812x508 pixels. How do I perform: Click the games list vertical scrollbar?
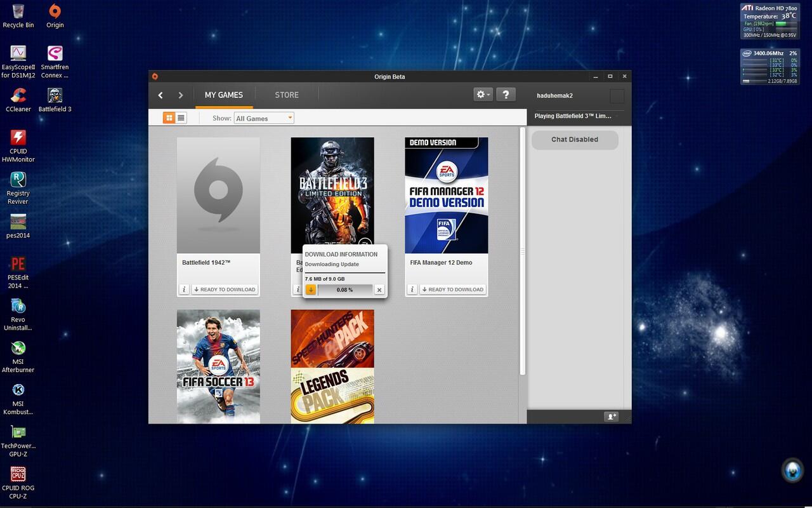coord(523,251)
